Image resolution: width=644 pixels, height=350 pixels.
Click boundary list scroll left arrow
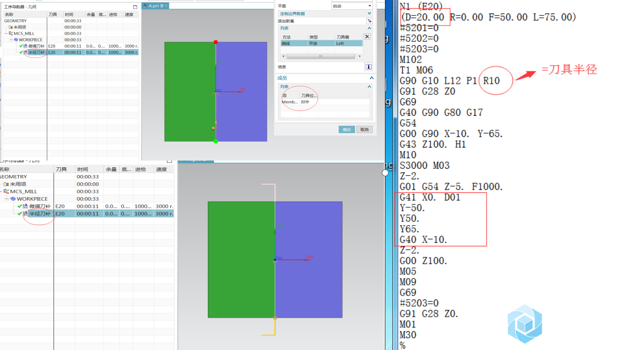tap(283, 56)
